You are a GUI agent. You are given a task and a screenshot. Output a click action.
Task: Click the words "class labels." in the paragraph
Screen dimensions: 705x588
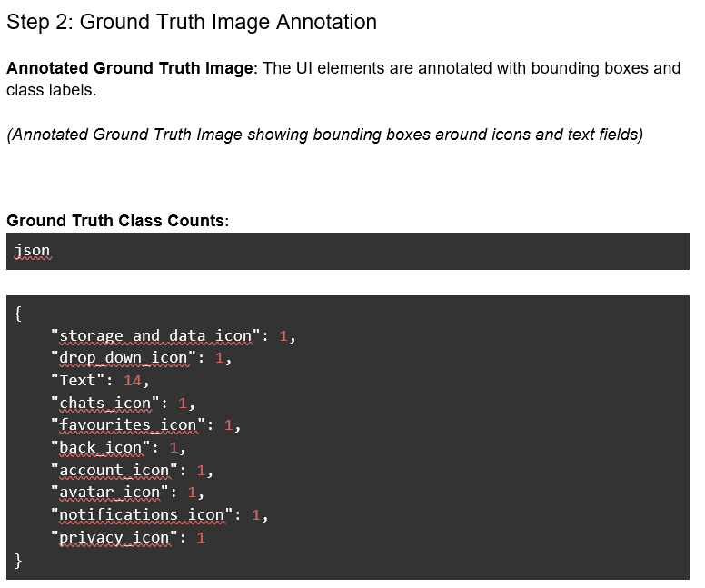point(51,91)
